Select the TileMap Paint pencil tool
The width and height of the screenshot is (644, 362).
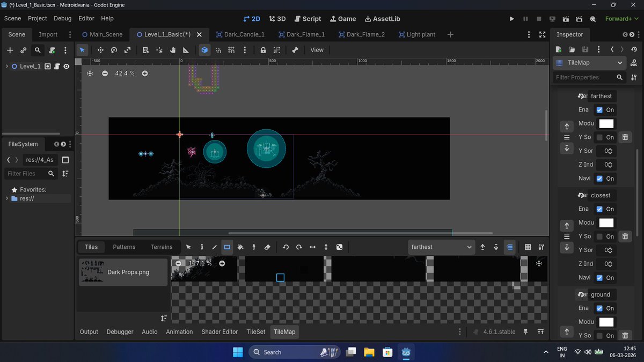[x=202, y=247]
